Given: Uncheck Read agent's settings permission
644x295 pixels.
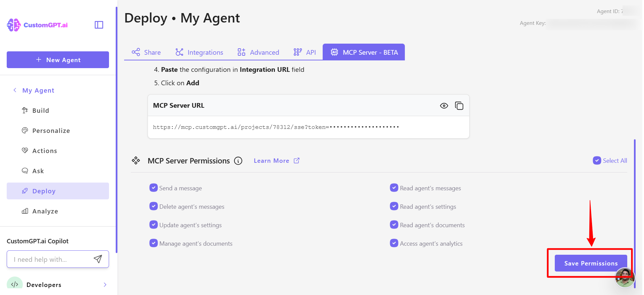Looking at the screenshot, I should click(x=394, y=206).
